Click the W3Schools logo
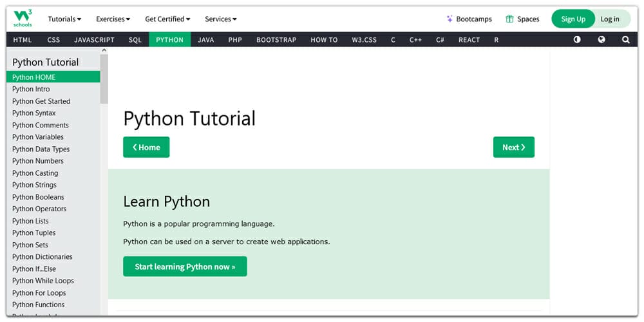The image size is (644, 322). point(23,19)
